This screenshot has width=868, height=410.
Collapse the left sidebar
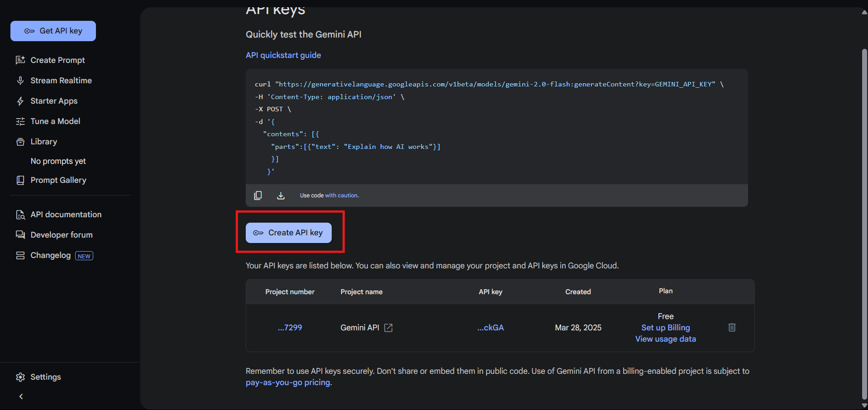tap(21, 396)
